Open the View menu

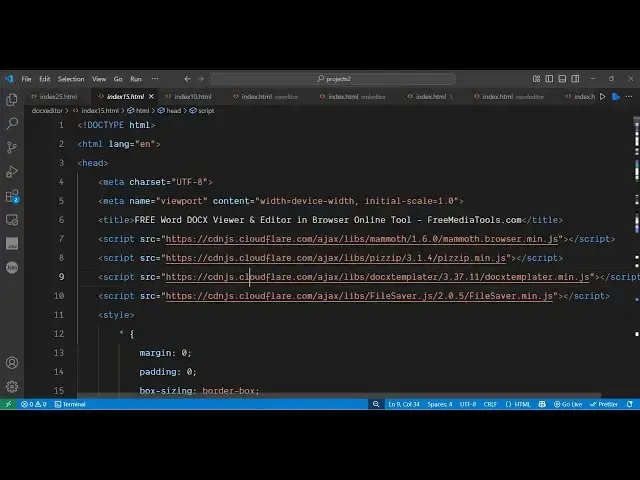point(99,79)
